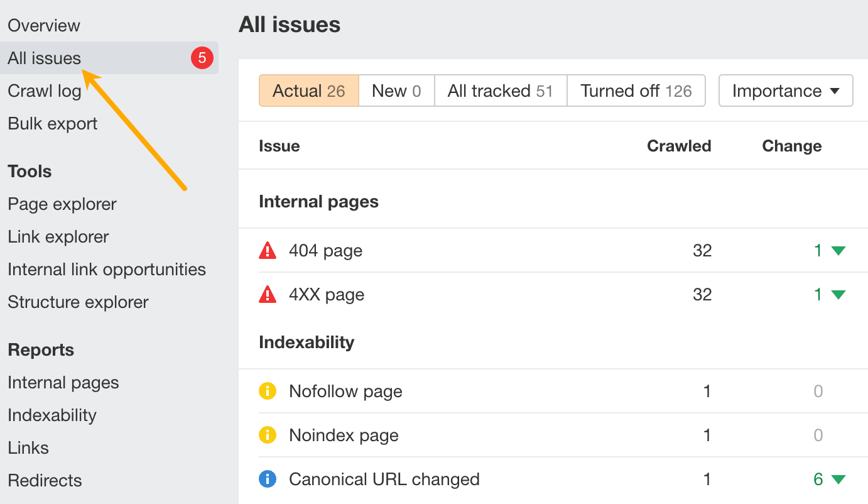Go to Bulk export

point(52,123)
